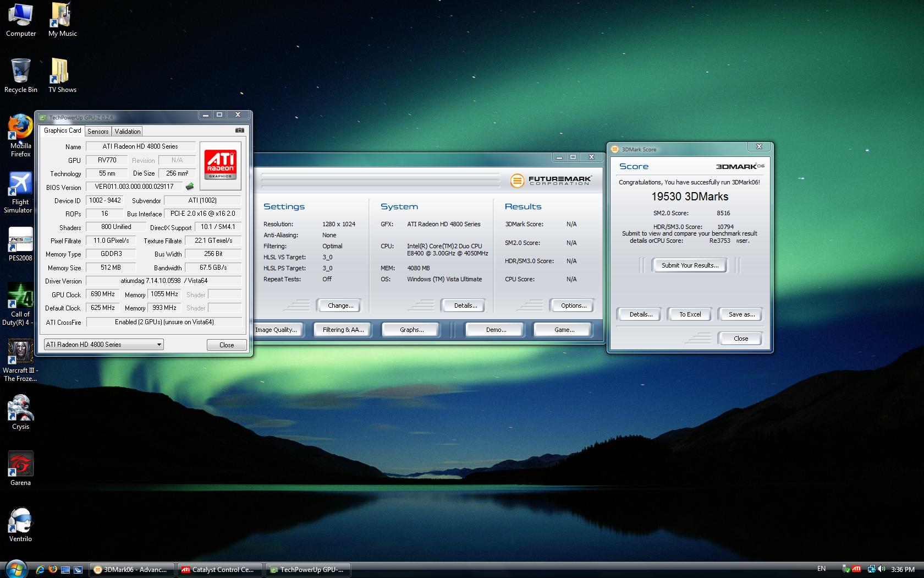Launch Internet Explorer from quick launch

(40, 570)
